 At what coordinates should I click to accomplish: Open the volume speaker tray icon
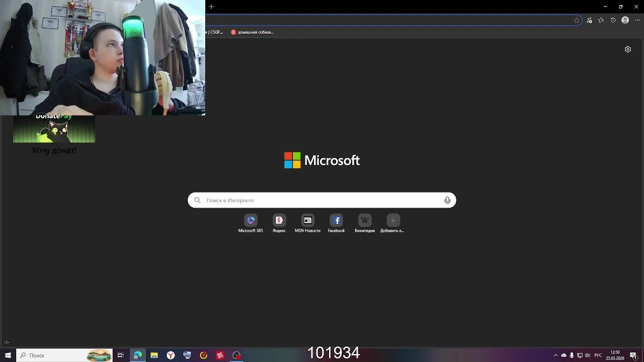click(x=588, y=355)
